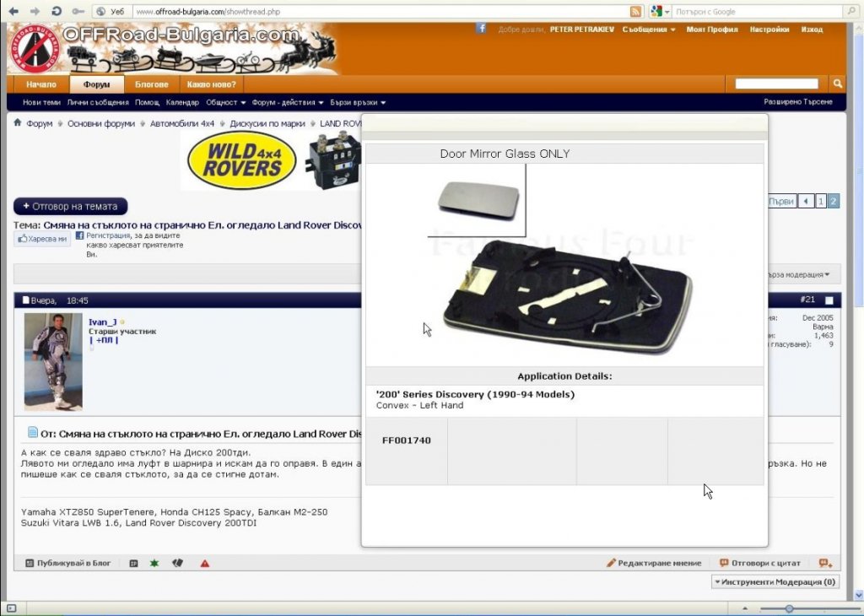The image size is (864, 616).
Task: Click the OFFRoad-Bulgaria round logo
Action: click(34, 48)
